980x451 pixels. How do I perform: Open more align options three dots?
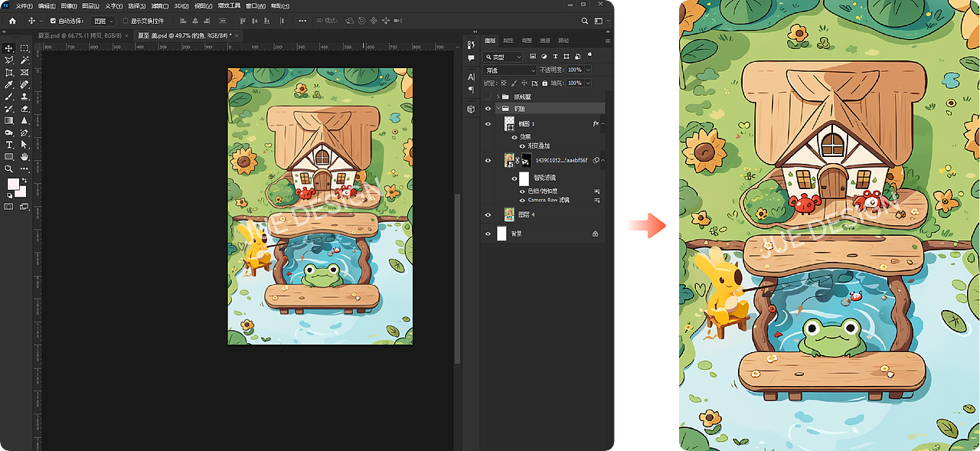pos(302,21)
